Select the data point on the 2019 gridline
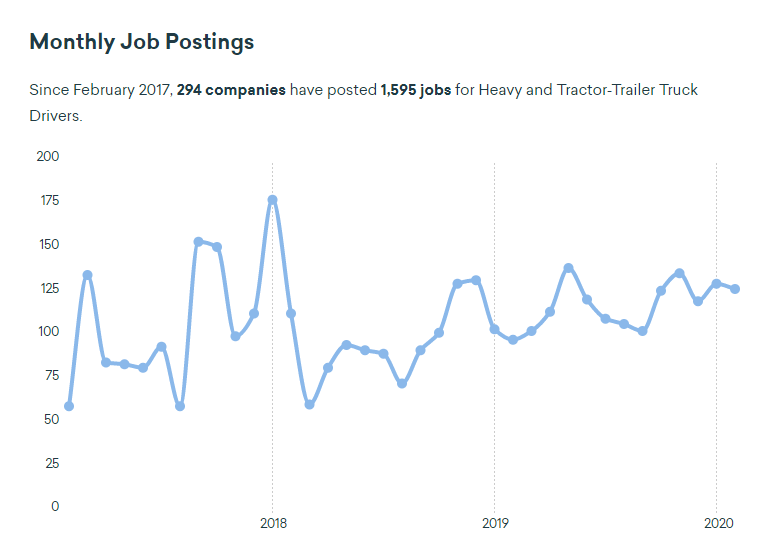This screenshot has width=763, height=560. tap(494, 329)
